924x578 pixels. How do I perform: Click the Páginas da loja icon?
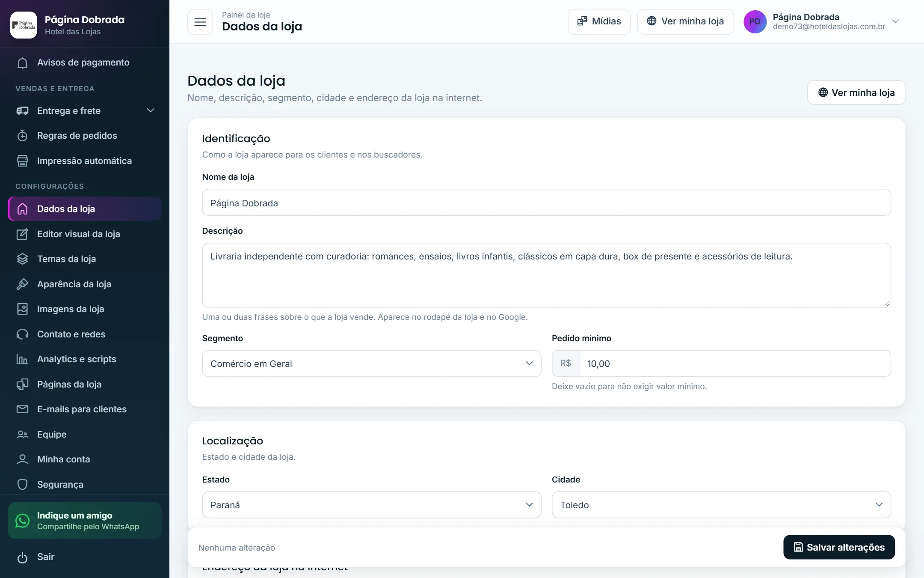(22, 384)
